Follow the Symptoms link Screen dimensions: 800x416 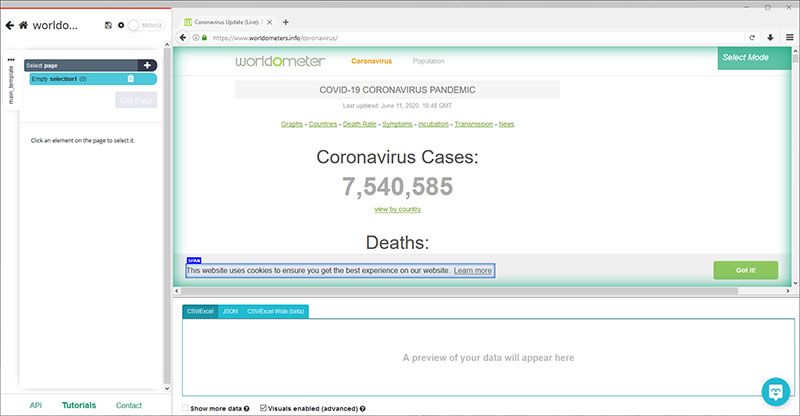click(x=397, y=124)
